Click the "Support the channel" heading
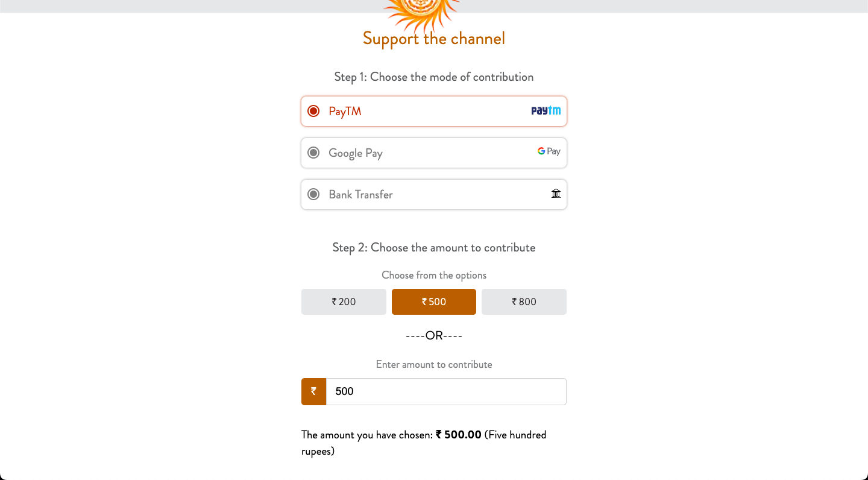868x480 pixels. (434, 39)
